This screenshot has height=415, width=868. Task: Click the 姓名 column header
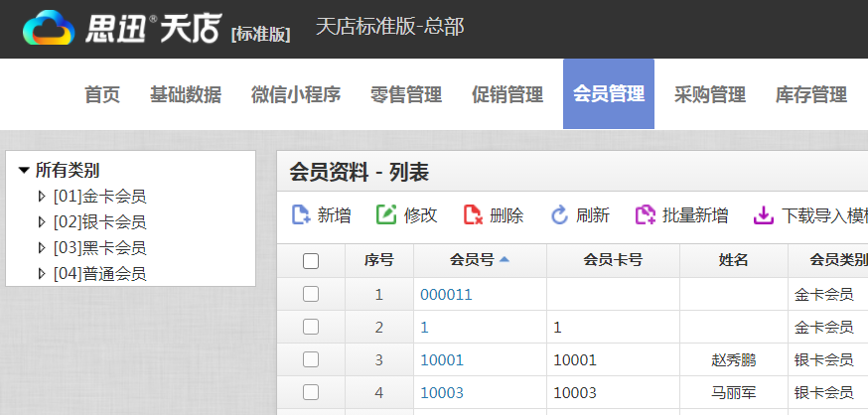[734, 260]
